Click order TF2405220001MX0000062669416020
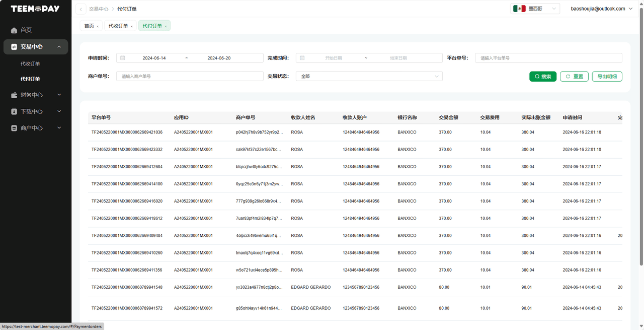 coord(127,201)
